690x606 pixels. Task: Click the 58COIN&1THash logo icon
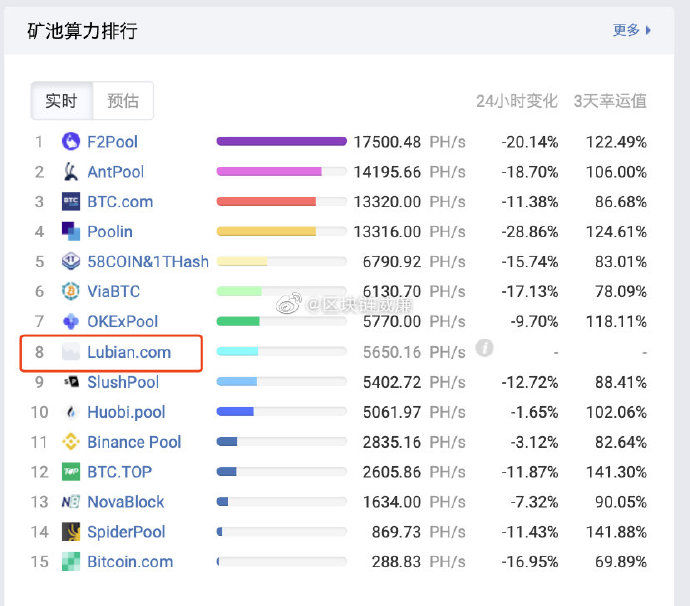coord(71,261)
